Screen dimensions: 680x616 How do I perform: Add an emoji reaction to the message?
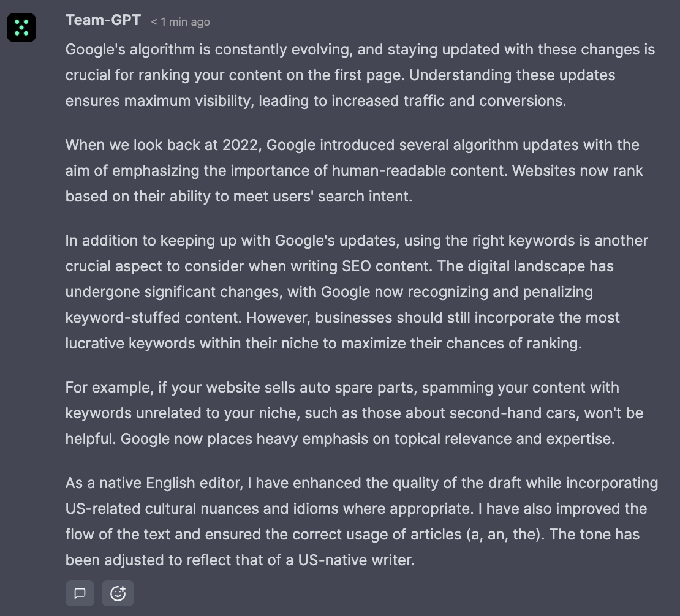[118, 593]
